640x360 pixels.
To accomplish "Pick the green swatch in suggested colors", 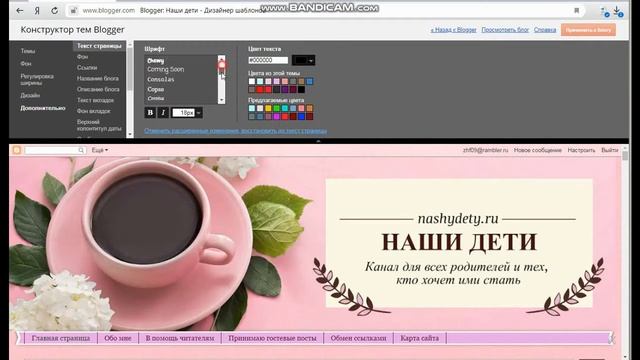I will coord(276,108).
